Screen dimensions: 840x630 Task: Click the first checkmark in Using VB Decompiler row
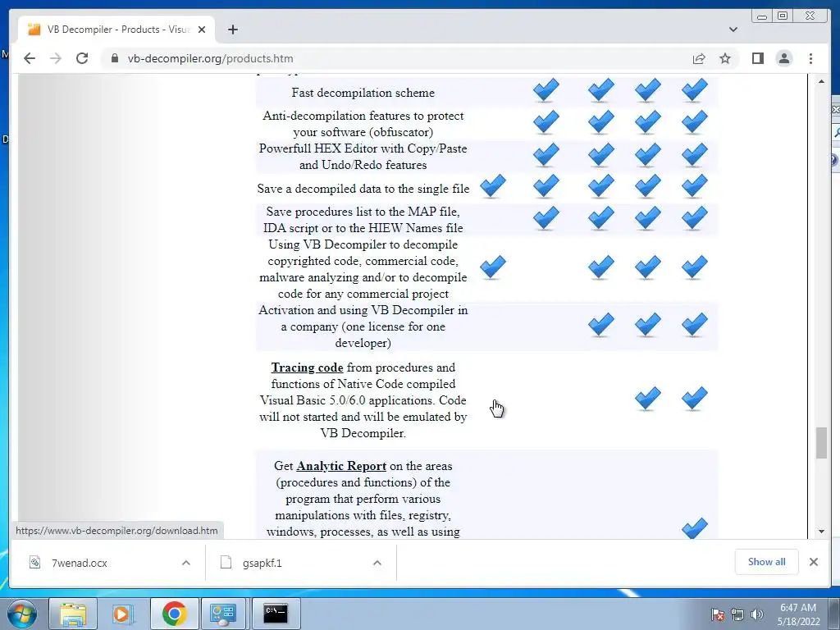[493, 267]
